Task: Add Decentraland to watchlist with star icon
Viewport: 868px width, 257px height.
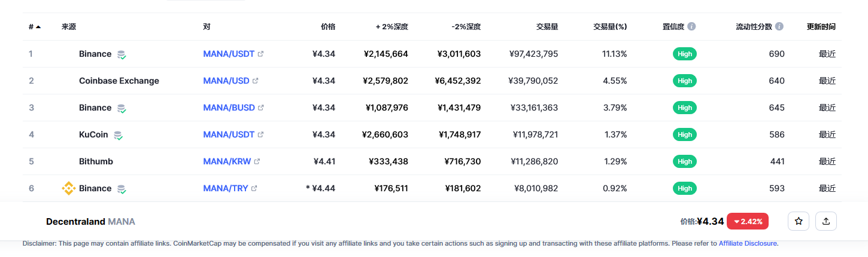Action: coord(799,221)
